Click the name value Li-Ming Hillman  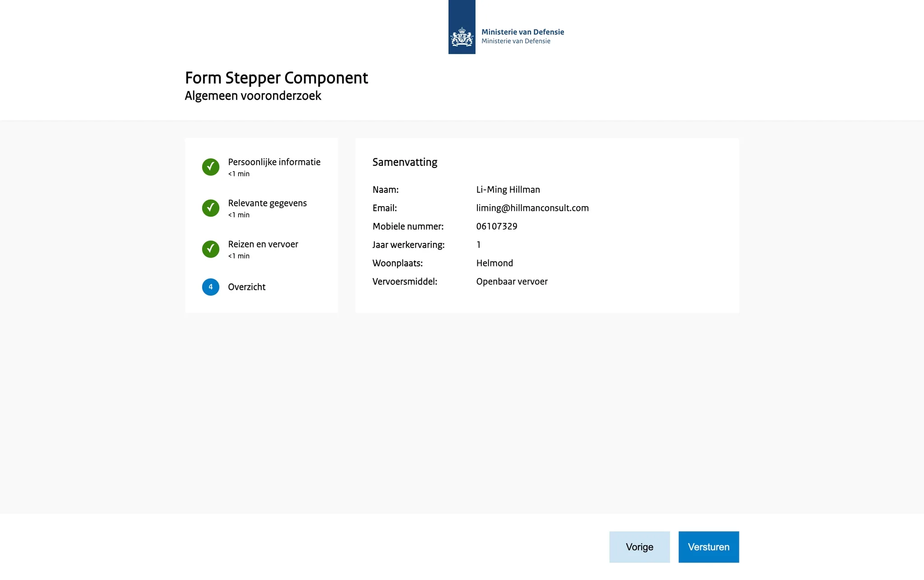(508, 190)
